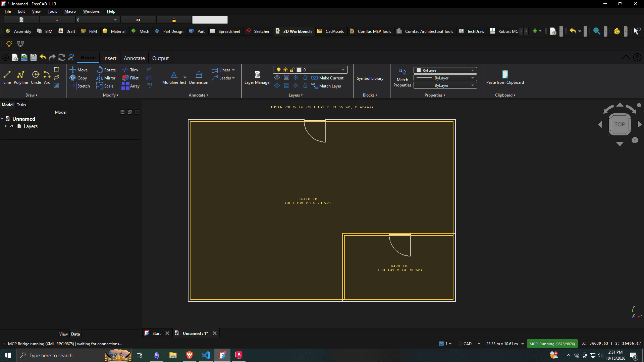644x362 pixels.
Task: Click the Multiline Text tool
Action: click(x=174, y=77)
